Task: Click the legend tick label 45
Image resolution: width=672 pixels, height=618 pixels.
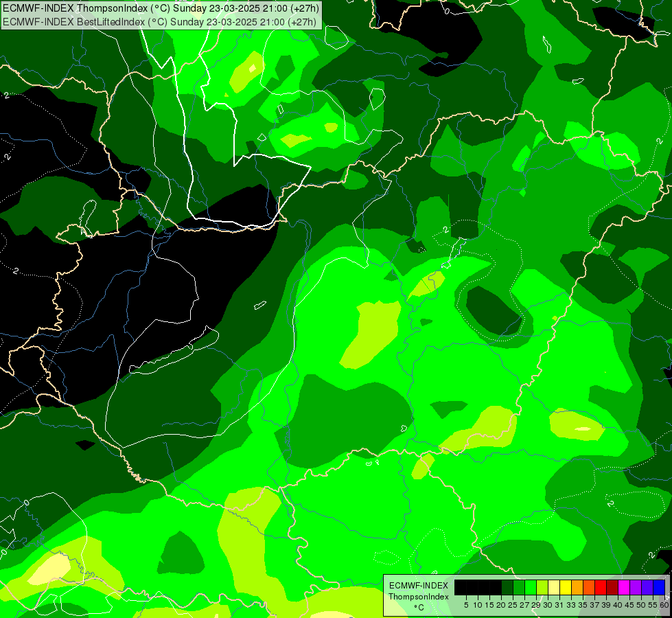Action: [x=629, y=605]
